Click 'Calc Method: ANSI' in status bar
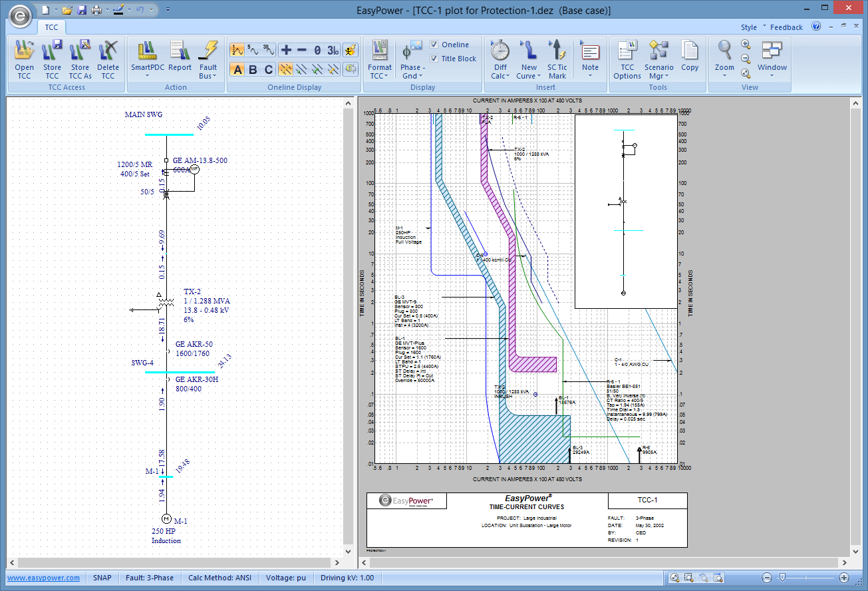This screenshot has width=868, height=591. coord(219,578)
